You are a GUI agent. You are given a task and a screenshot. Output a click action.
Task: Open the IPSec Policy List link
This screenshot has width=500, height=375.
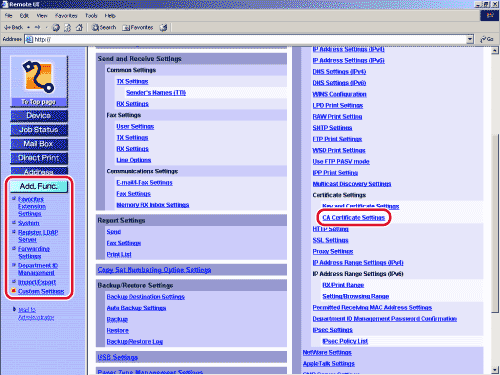coord(345,341)
